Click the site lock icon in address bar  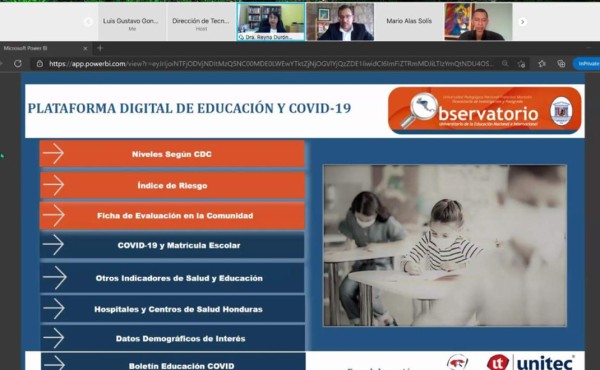coord(40,64)
